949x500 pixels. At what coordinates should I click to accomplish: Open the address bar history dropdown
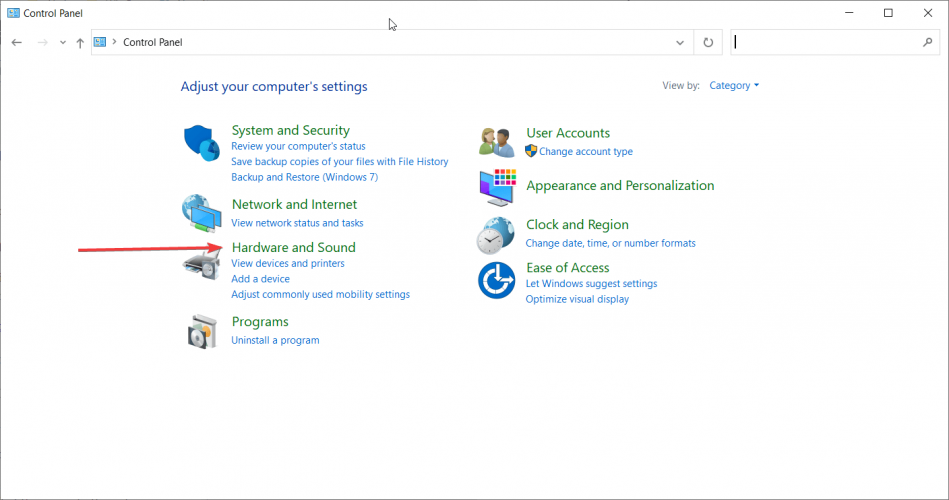pos(680,42)
